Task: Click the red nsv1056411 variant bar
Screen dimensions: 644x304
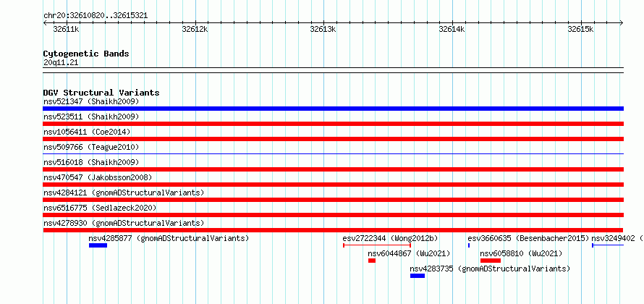Action: [333, 139]
